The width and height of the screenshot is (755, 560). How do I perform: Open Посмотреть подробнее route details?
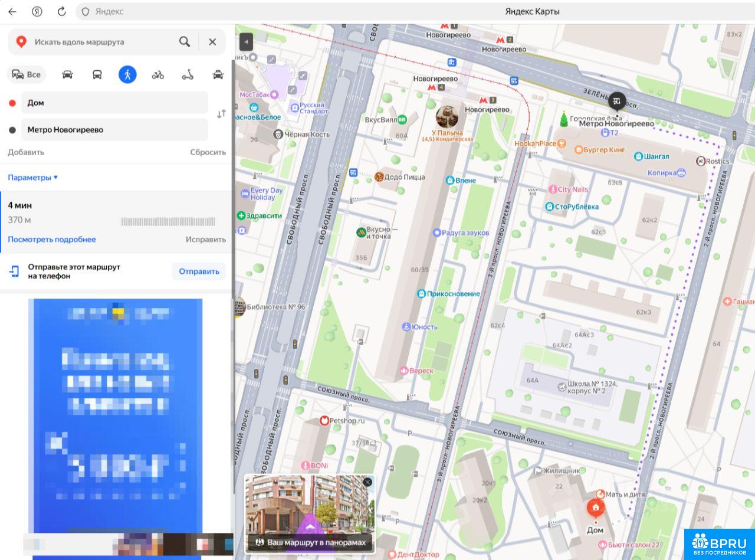click(x=52, y=240)
